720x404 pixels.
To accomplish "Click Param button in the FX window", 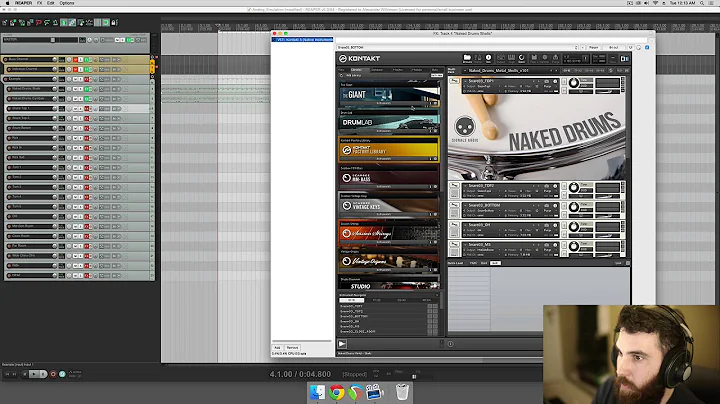I will coord(594,47).
